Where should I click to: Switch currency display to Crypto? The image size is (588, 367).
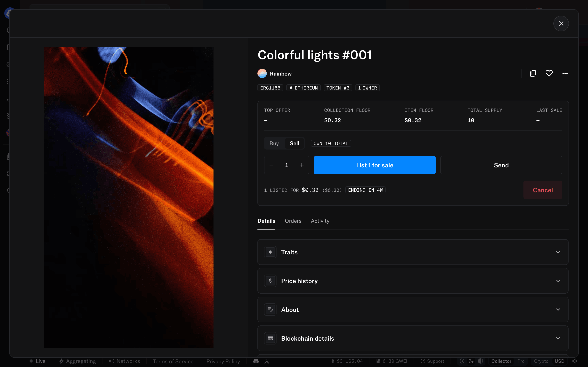click(x=541, y=361)
